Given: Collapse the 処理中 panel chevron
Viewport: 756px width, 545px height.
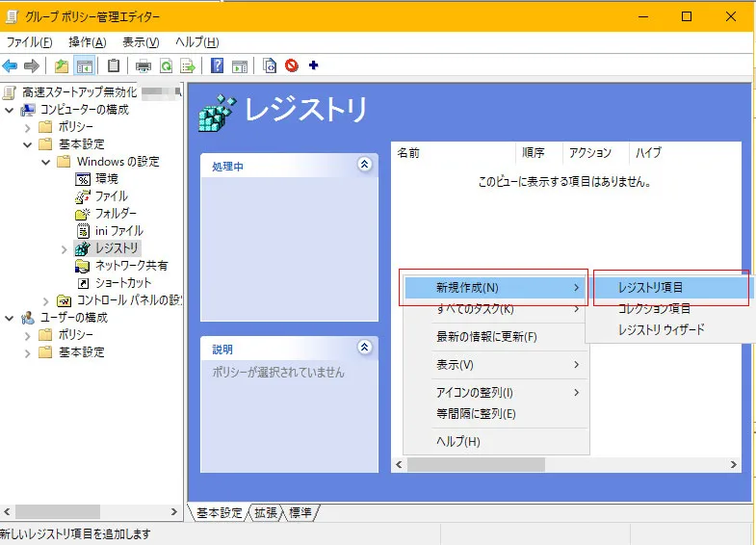Looking at the screenshot, I should point(364,166).
